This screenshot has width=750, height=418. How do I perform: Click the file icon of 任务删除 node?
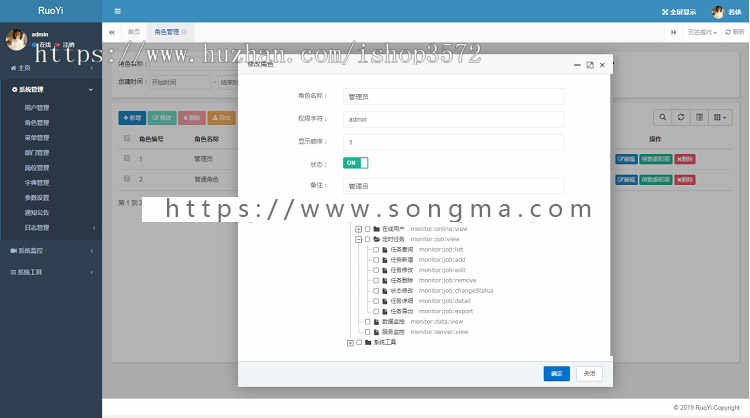coord(385,280)
